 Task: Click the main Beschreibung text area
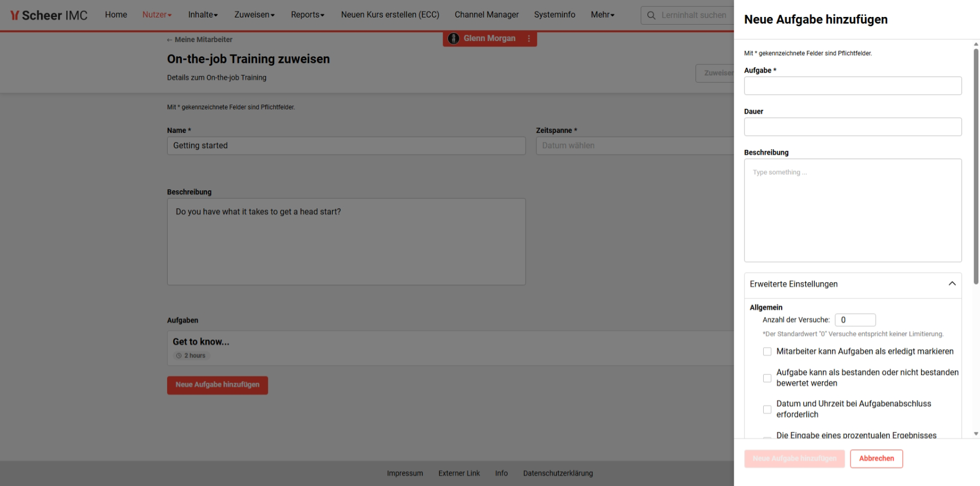[346, 242]
